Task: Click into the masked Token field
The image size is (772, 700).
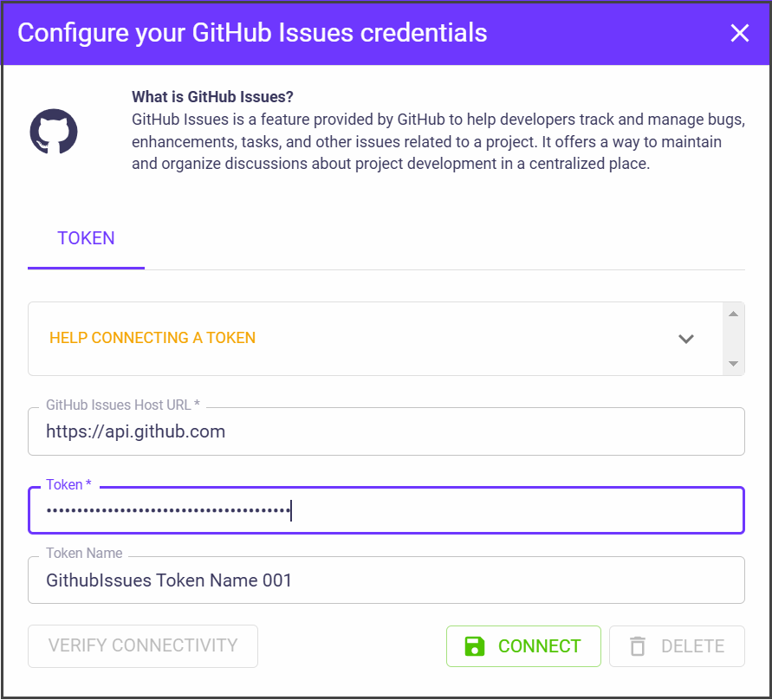Action: 386,511
